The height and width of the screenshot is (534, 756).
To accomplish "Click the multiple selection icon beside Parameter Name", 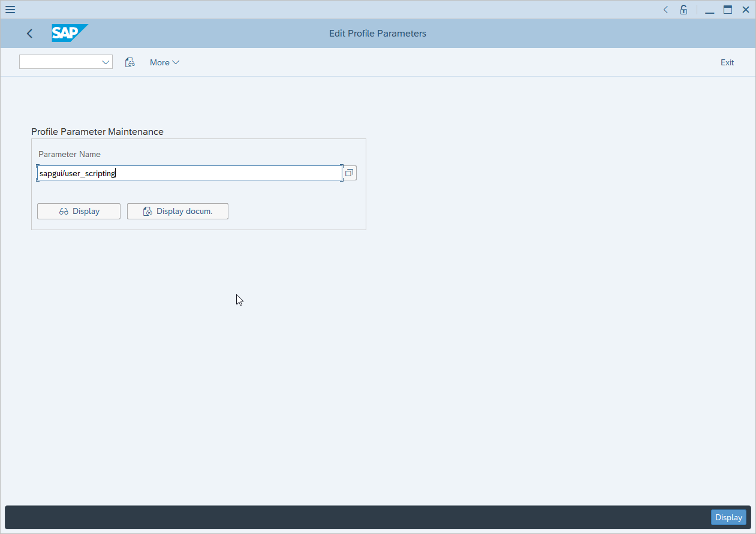I will coord(350,173).
